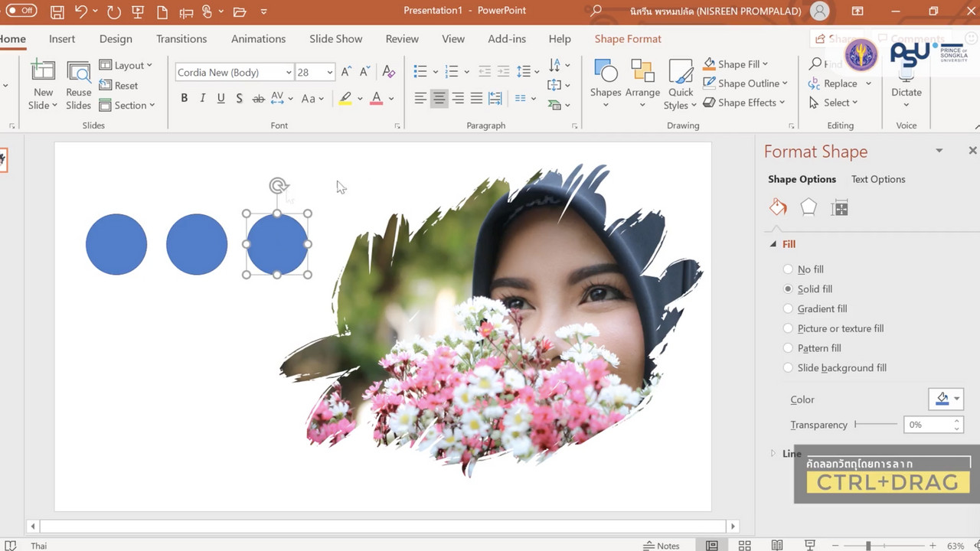Open Fill & Line tab icon
Image resolution: width=980 pixels, height=551 pixels.
coord(778,207)
